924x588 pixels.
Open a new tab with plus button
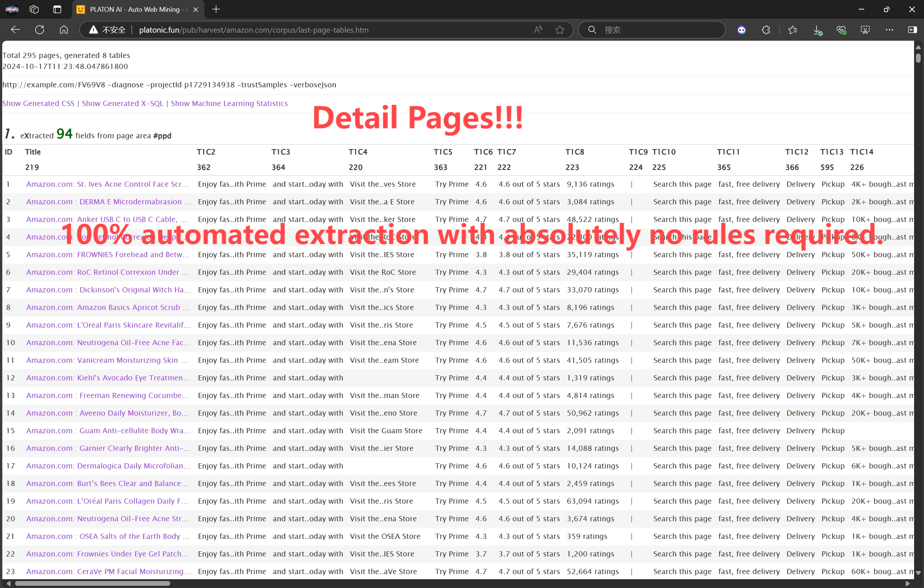pyautogui.click(x=216, y=9)
